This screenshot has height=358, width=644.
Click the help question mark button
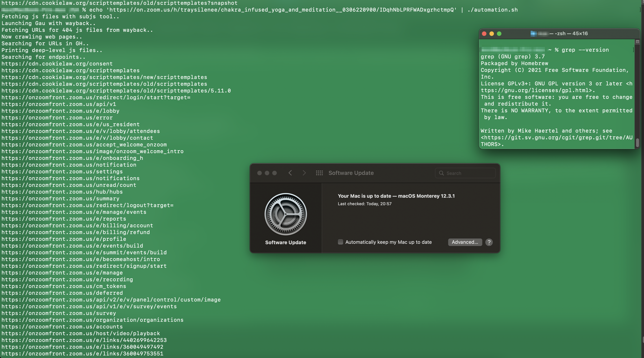tap(489, 242)
